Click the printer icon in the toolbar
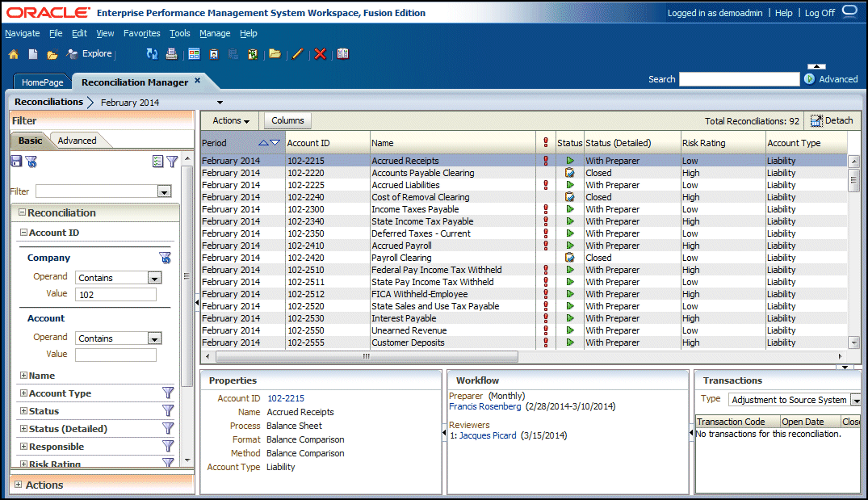This screenshot has height=500, width=868. click(171, 54)
